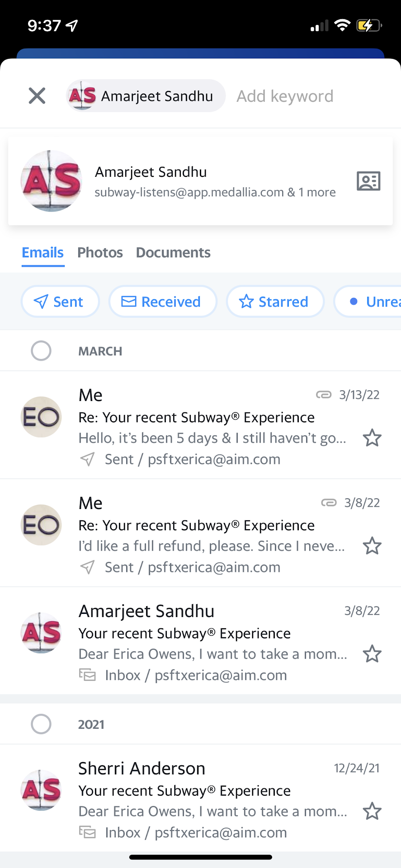Open the contact card icon for Amarjeet Sandhu
The image size is (401, 868).
click(368, 181)
